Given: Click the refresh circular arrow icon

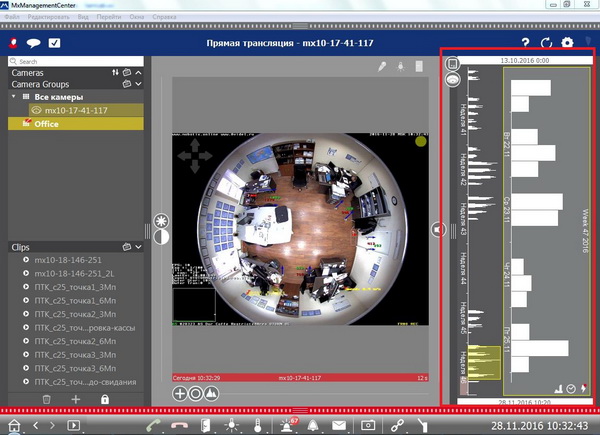Looking at the screenshot, I should 546,42.
